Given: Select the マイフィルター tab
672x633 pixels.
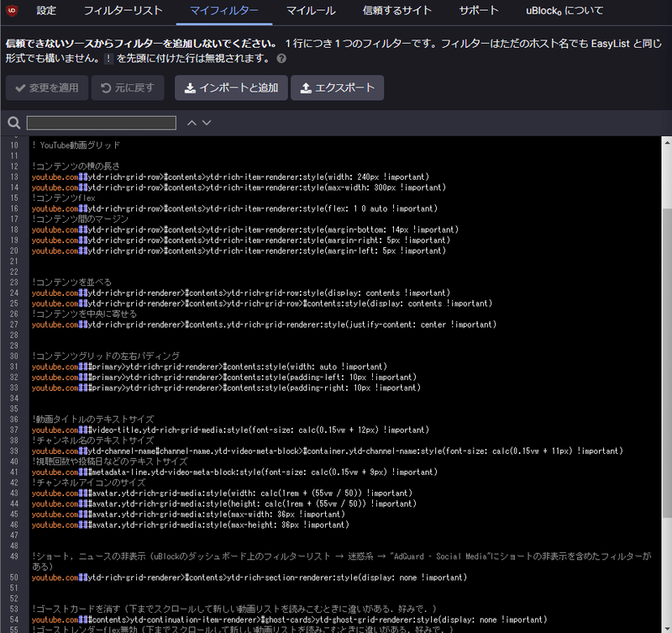Looking at the screenshot, I should click(224, 11).
